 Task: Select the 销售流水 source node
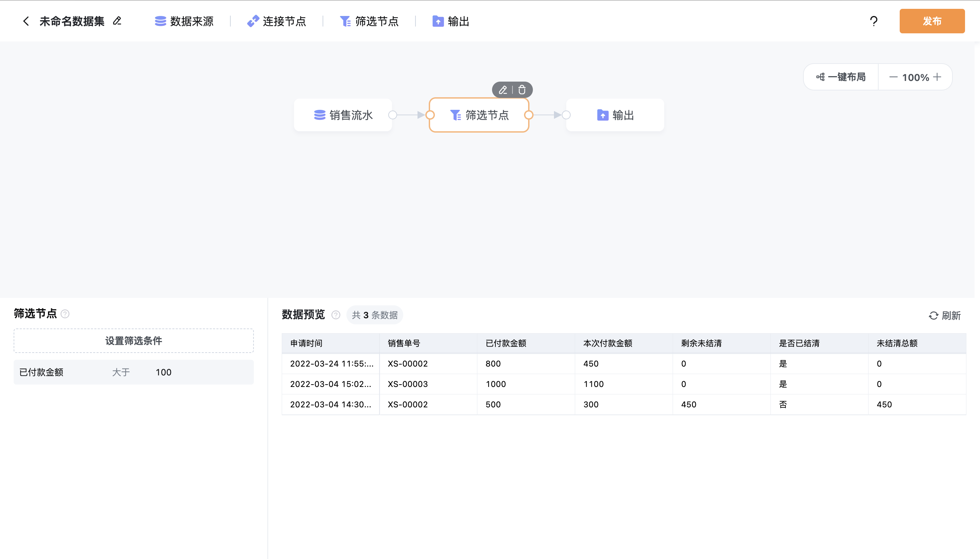click(x=343, y=115)
